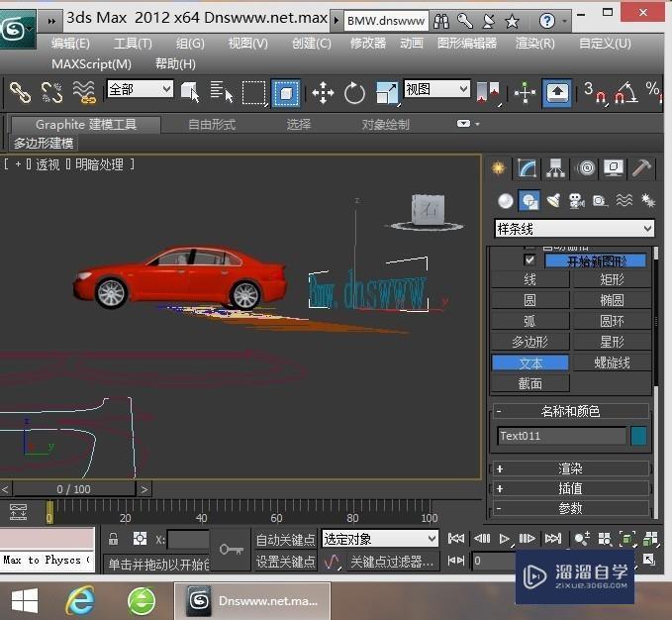Collapse the 参数 rollout
The image size is (672, 620).
click(x=570, y=508)
